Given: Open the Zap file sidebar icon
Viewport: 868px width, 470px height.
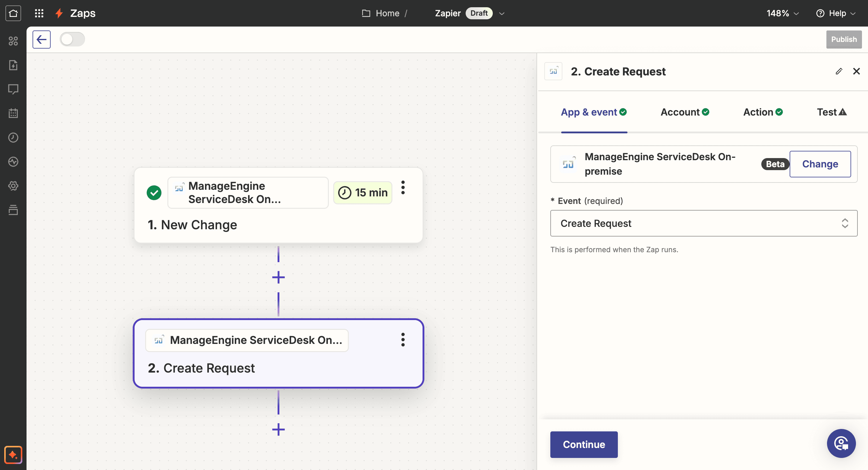Looking at the screenshot, I should [13, 65].
